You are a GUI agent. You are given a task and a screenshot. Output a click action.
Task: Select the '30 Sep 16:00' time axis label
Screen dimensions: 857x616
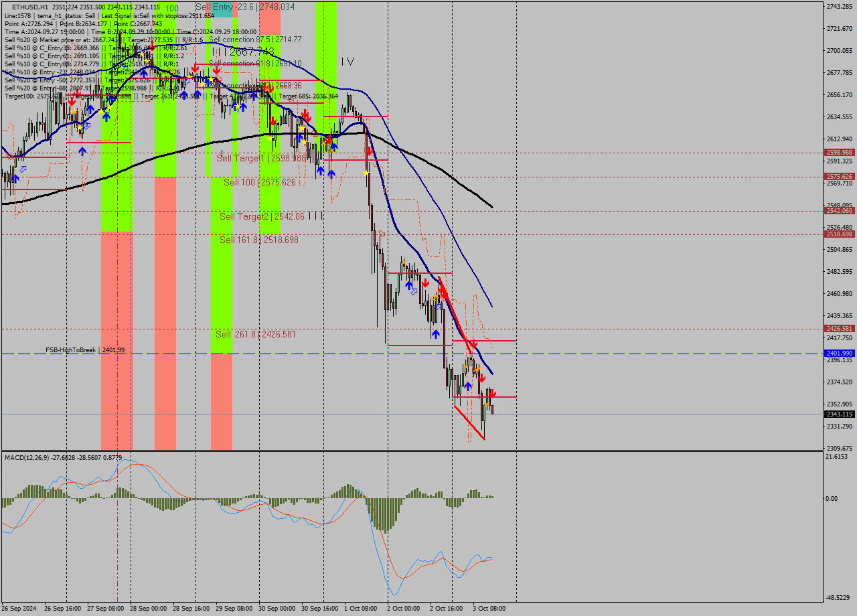[x=319, y=609]
